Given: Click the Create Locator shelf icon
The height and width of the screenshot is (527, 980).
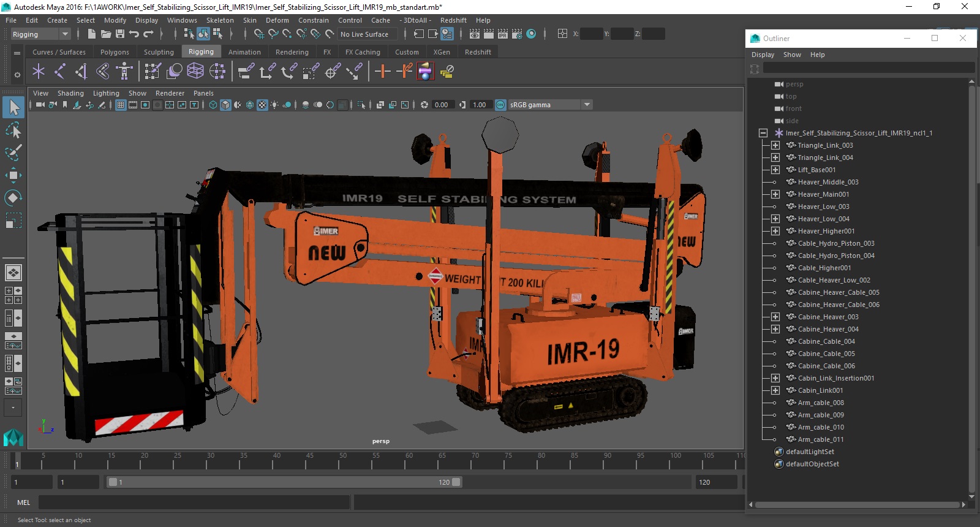Looking at the screenshot, I should tap(39, 72).
